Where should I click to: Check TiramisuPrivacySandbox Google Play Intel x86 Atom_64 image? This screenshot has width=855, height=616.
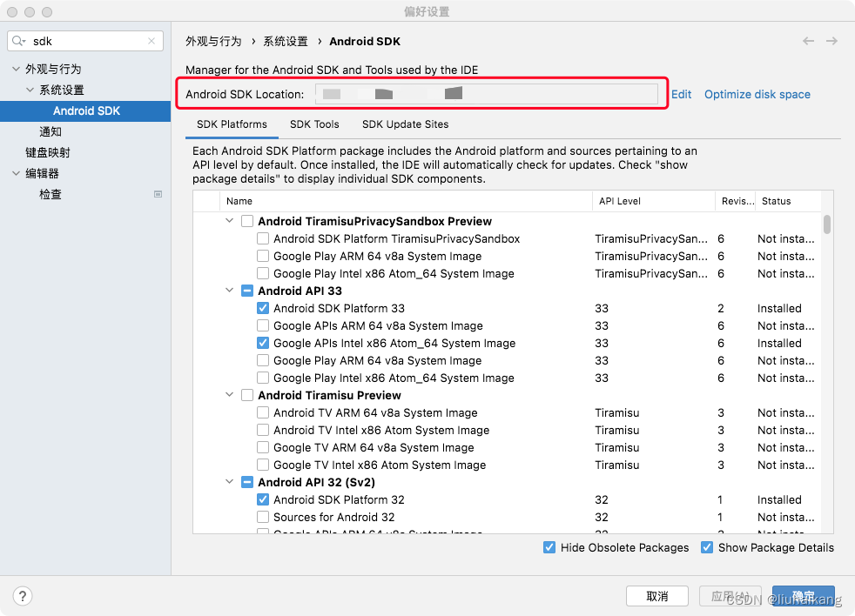click(263, 273)
